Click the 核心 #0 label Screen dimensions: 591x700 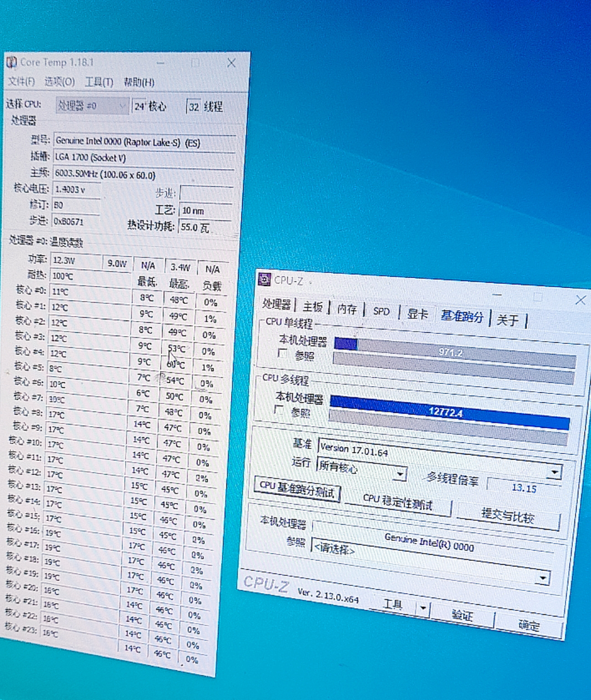pyautogui.click(x=31, y=290)
